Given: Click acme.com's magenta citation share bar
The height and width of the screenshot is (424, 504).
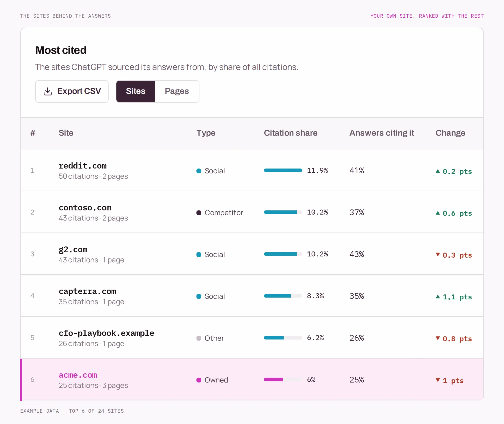Looking at the screenshot, I should pyautogui.click(x=283, y=379).
